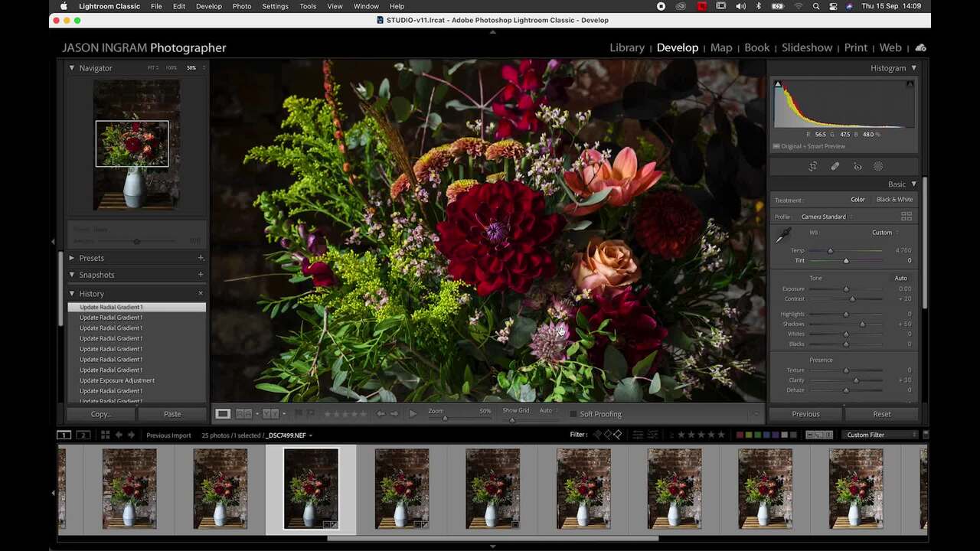Select the Red Eye Correction tool

tap(857, 166)
